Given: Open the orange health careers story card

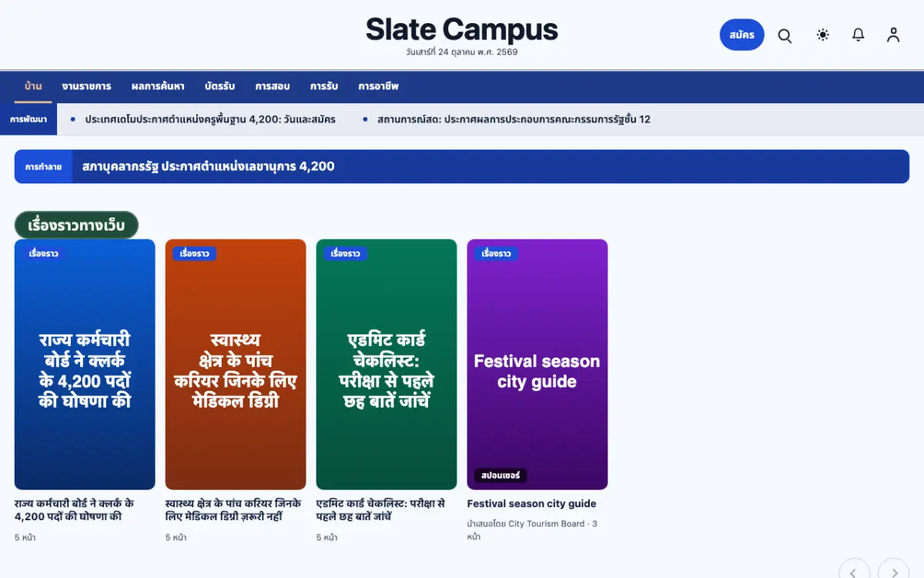Looking at the screenshot, I should [236, 365].
